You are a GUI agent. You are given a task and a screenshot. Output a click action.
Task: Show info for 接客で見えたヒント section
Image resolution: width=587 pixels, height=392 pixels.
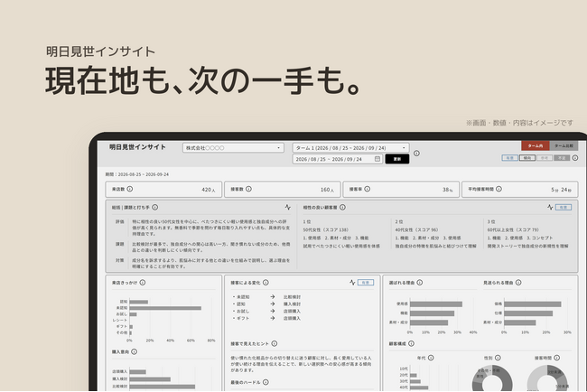[x=275, y=343]
